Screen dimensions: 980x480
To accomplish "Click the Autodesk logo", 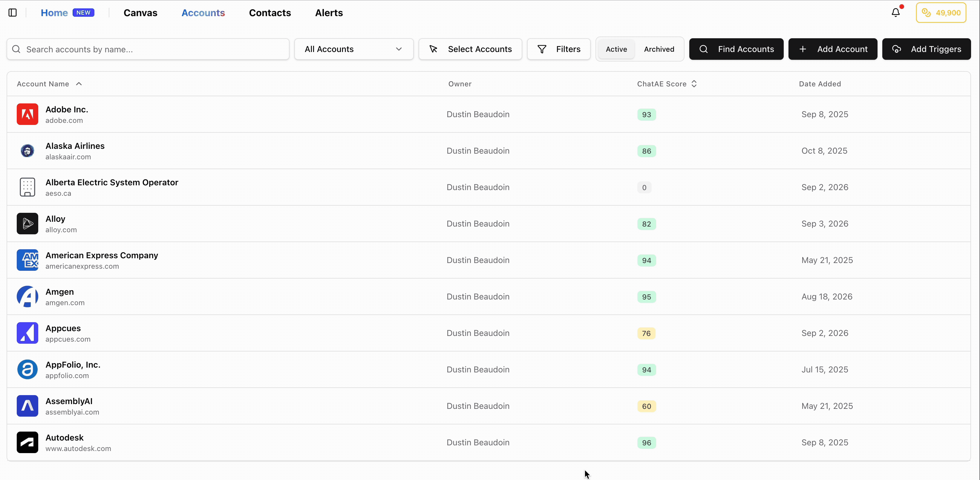I will coord(27,442).
